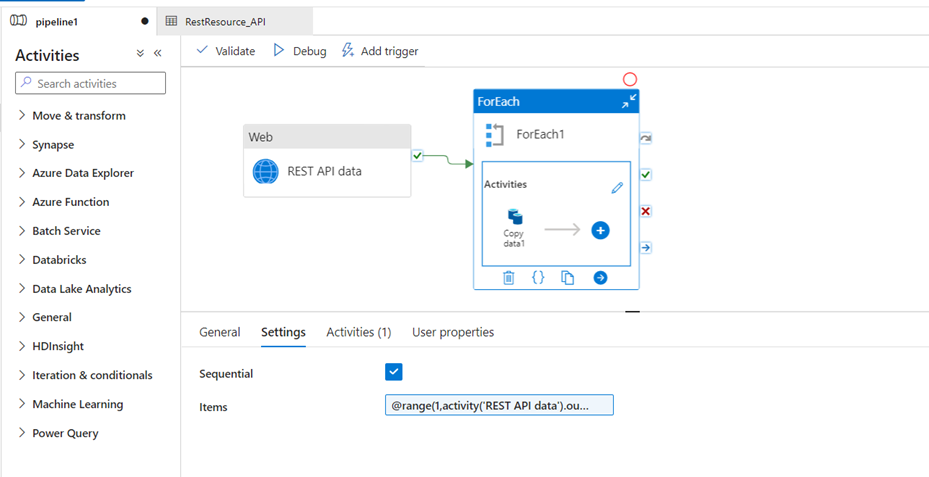Select the Copy data1 activity icon

514,217
